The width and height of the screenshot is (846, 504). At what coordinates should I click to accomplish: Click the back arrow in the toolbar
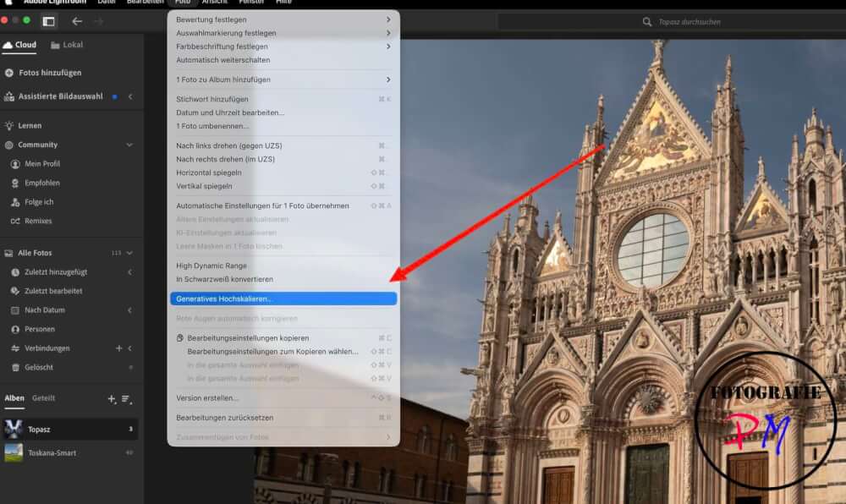(x=77, y=21)
